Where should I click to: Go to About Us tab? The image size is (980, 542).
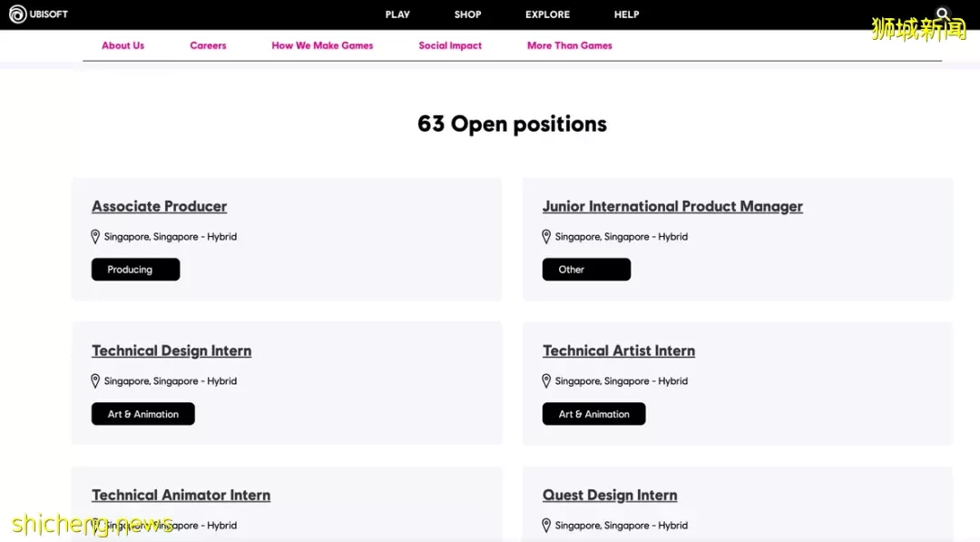click(123, 45)
